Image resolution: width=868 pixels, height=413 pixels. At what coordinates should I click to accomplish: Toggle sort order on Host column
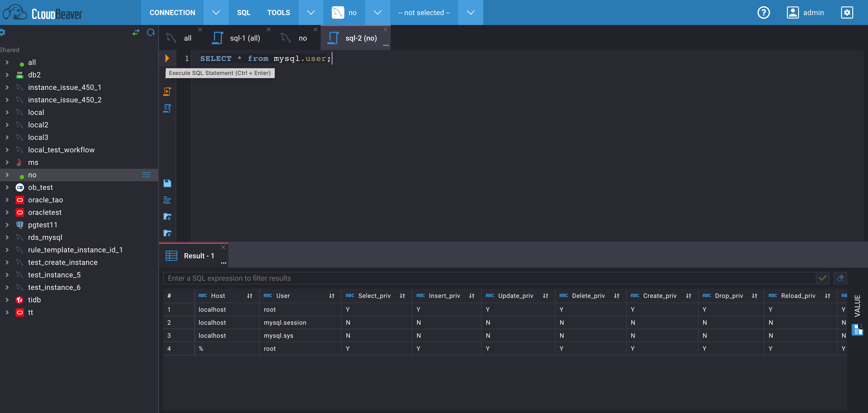(x=250, y=296)
